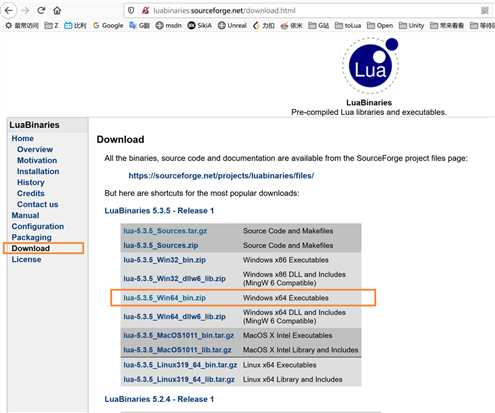Open the SikiA bookmark
The width and height of the screenshot is (495, 413).
point(200,25)
